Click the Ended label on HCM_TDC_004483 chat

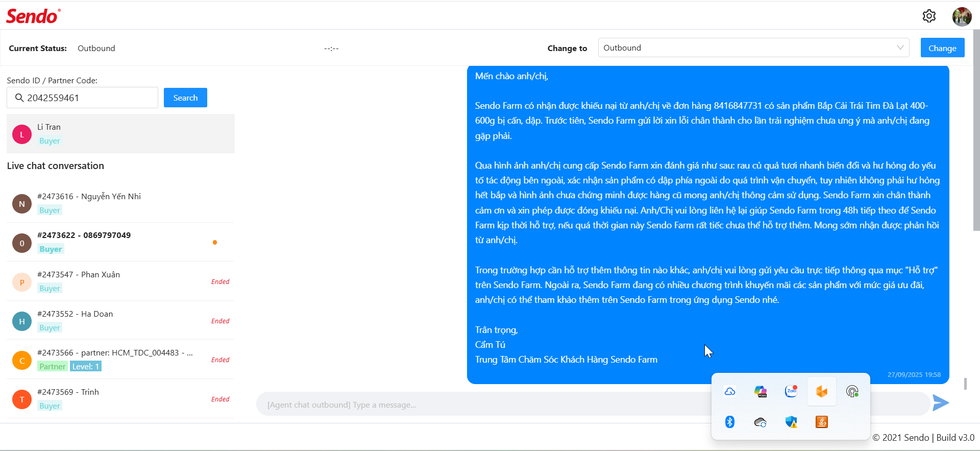(x=220, y=360)
